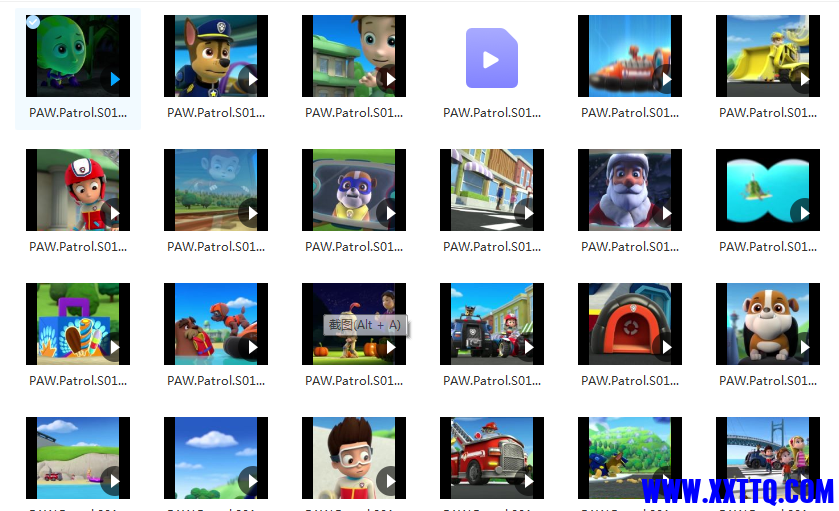Select the green alien video thumbnail

[x=78, y=56]
